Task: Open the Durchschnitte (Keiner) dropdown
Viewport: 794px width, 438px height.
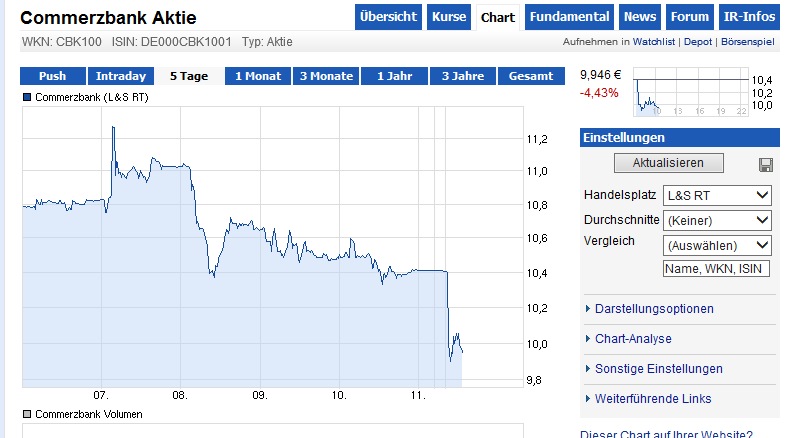Action: click(717, 220)
